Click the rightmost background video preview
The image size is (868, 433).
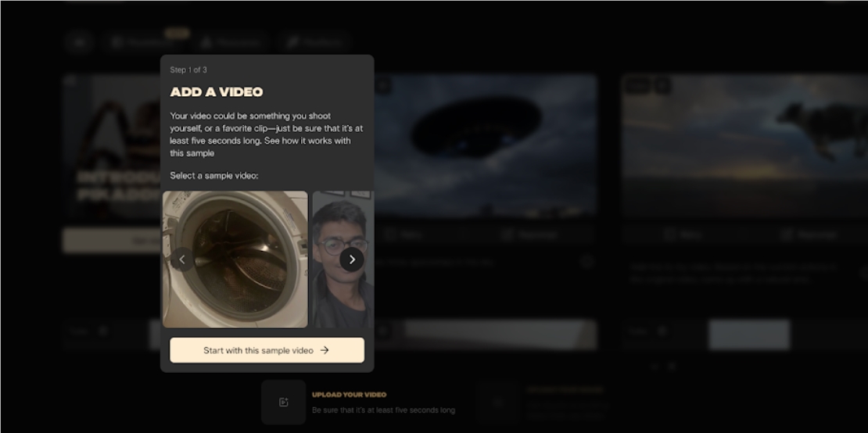(744, 145)
